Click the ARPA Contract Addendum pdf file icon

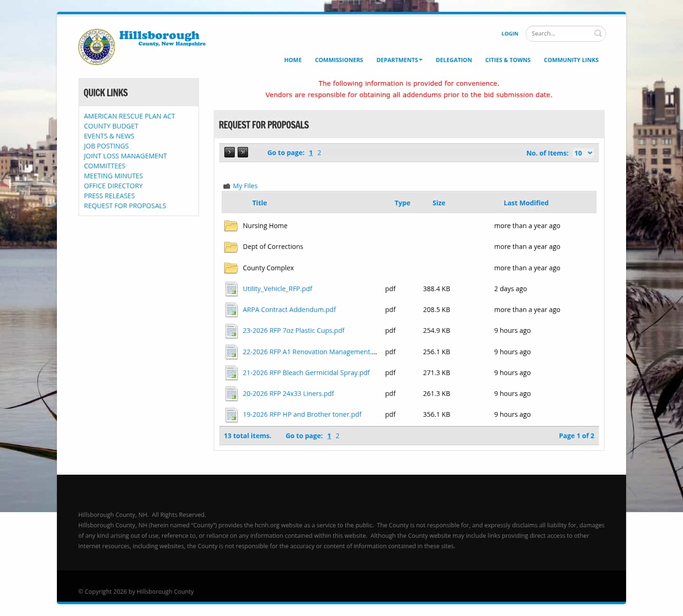231,310
